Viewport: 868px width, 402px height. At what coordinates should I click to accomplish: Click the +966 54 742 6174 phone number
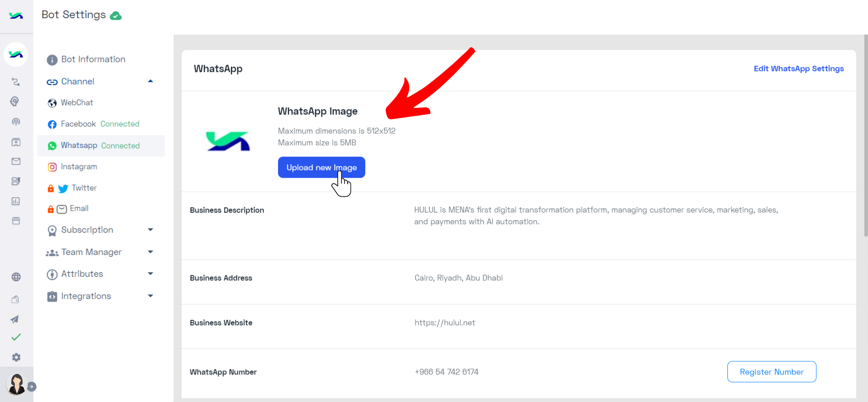[447, 372]
